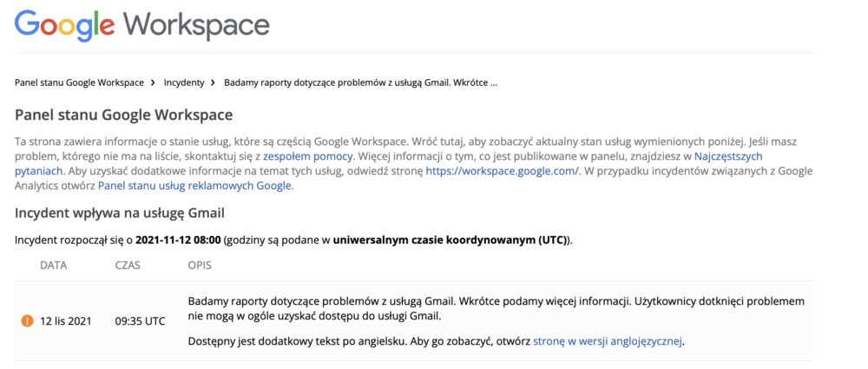Click 'Incydent wpływa na usługę Gmail' heading

tap(120, 214)
